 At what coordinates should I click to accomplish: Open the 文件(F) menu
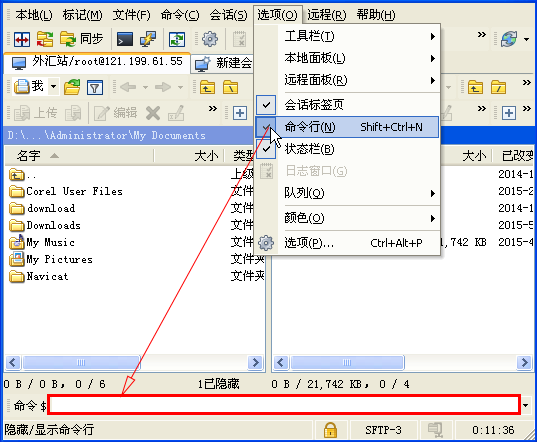coord(132,15)
